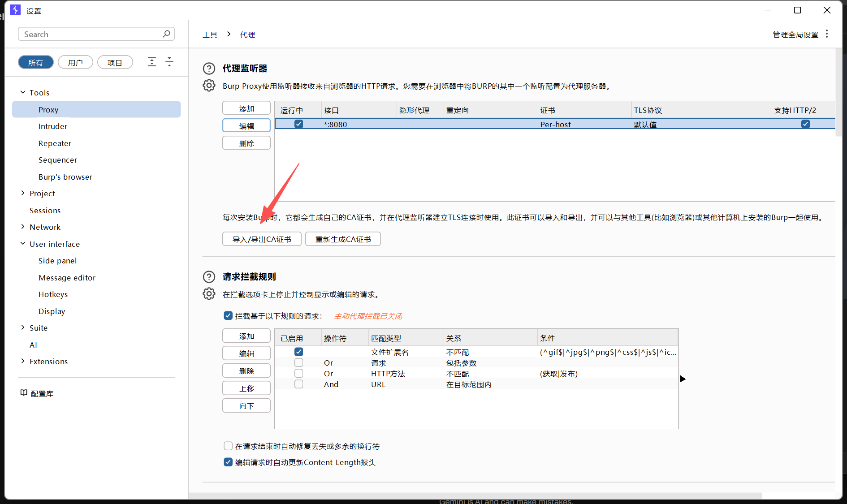Image resolution: width=847 pixels, height=504 pixels.
Task: Enable 在请求结束时自动修复丢失或多余的换行符 checkbox
Action: coord(228,446)
